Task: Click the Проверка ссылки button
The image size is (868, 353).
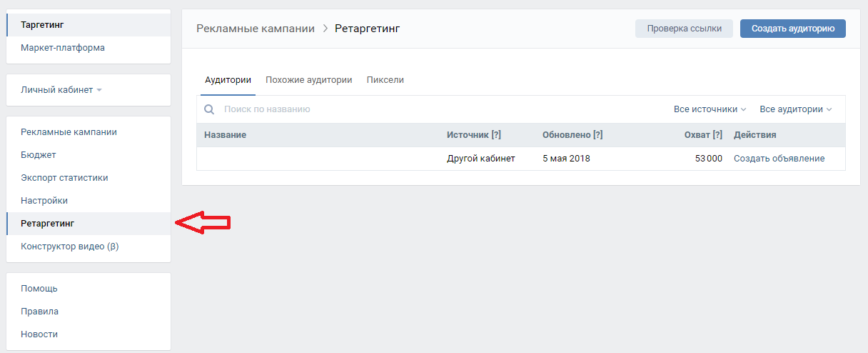Action: click(x=684, y=29)
